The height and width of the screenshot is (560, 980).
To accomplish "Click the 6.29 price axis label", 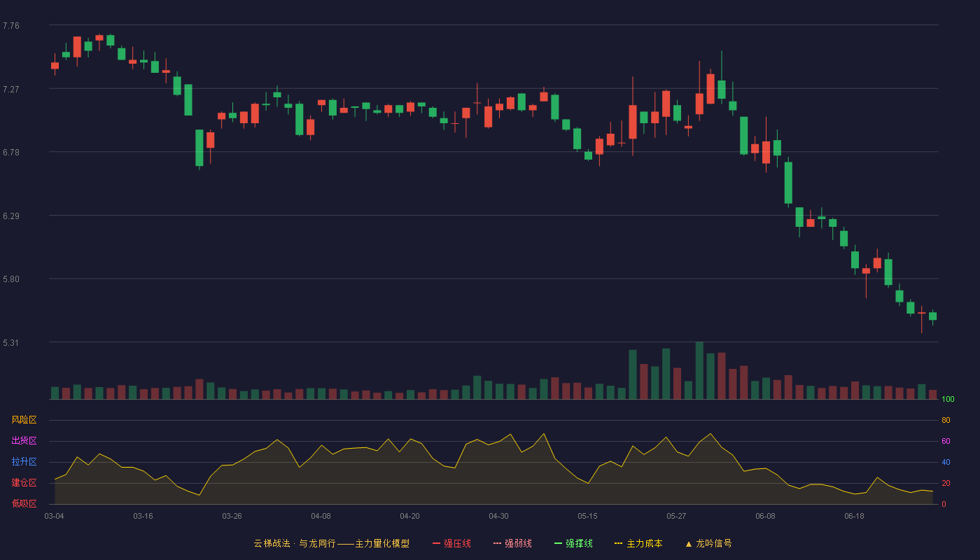I will (11, 216).
